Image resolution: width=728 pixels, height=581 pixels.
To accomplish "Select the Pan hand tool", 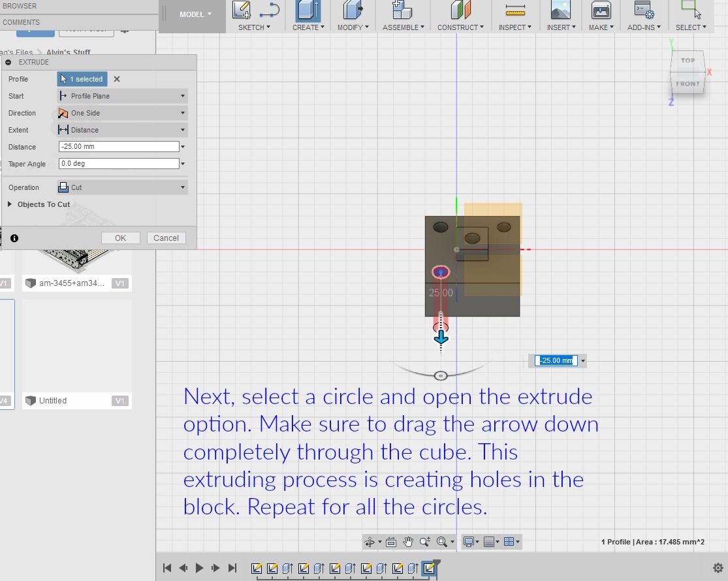I will [408, 542].
